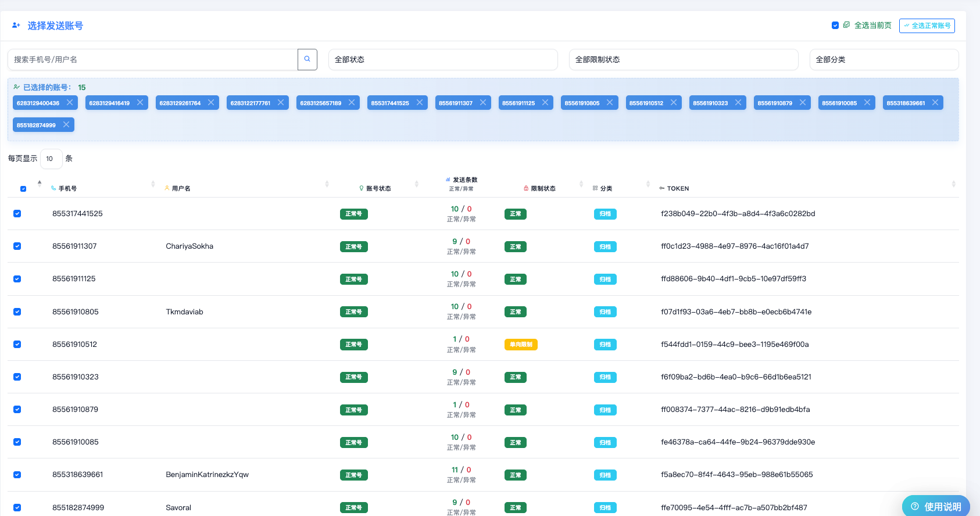Remove selected account 6283129400436 tag
This screenshot has width=980, height=516.
(70, 102)
